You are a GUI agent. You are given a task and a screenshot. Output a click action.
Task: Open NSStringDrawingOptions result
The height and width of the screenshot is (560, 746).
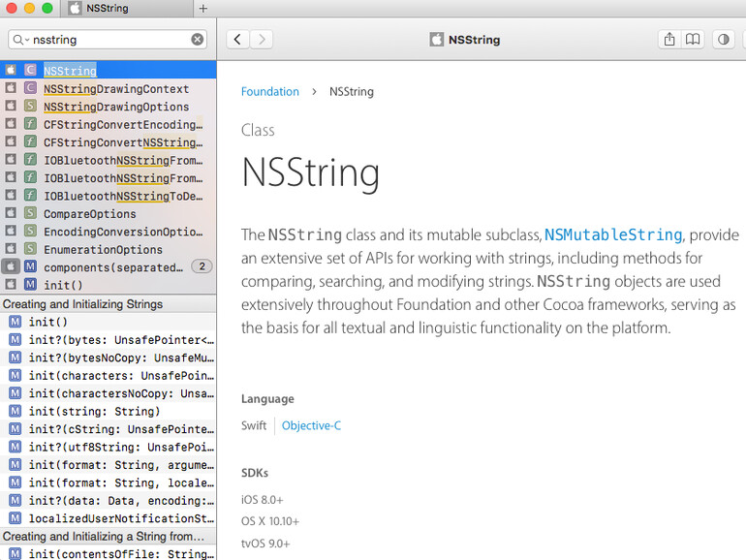[x=108, y=107]
